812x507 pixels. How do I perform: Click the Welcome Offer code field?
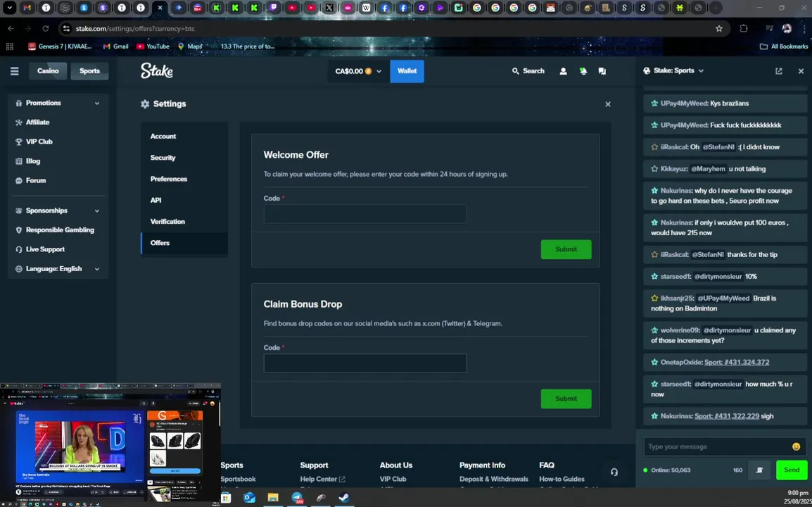pos(365,214)
